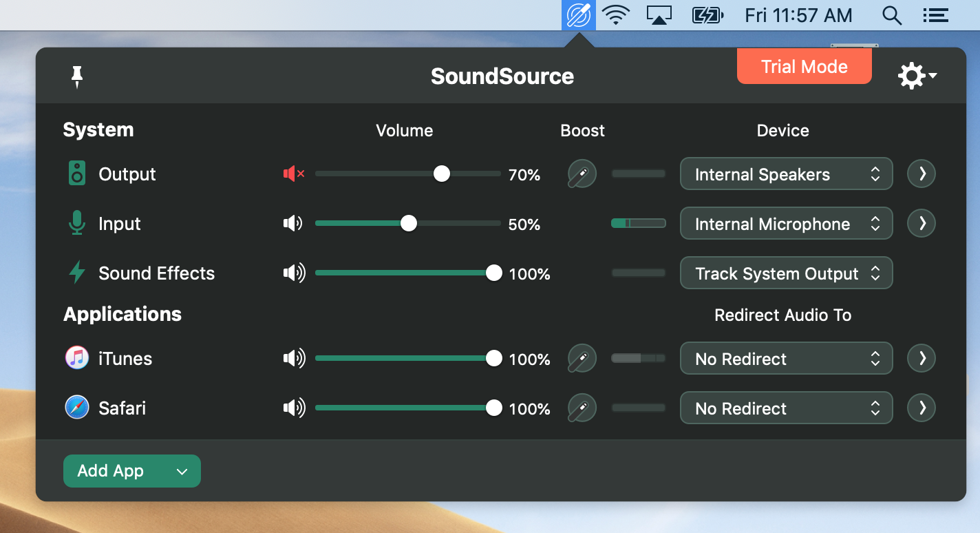The image size is (980, 533).
Task: Open the battery status menu
Action: pos(708,15)
